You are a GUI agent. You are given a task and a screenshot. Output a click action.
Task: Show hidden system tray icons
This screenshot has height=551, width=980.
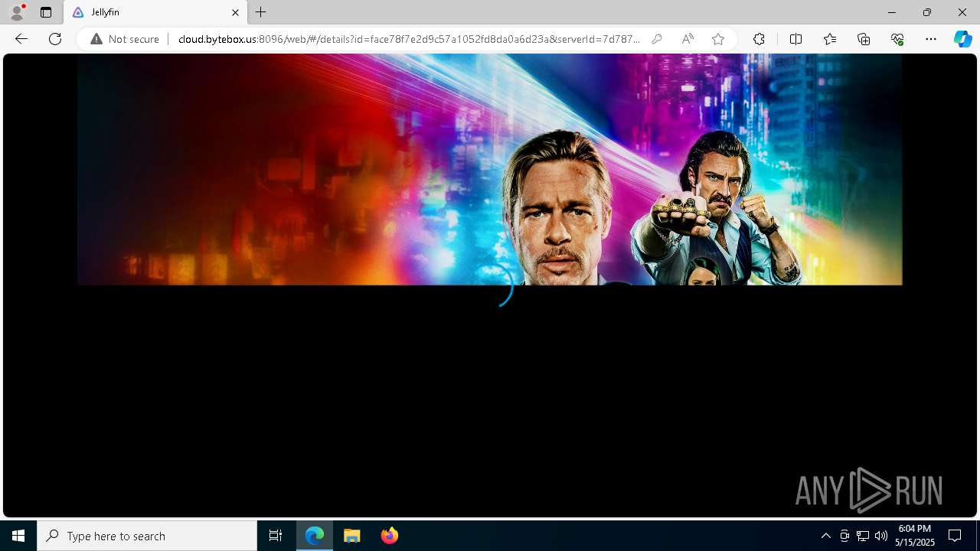826,536
